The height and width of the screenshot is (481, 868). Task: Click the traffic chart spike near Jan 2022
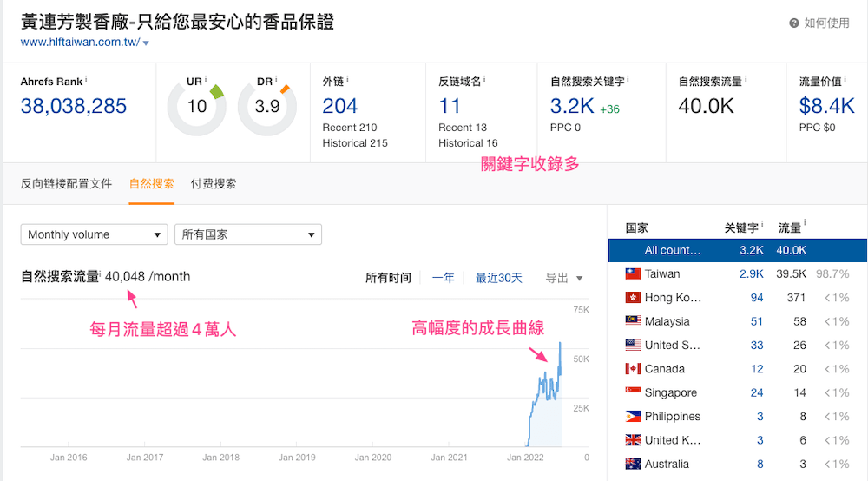pyautogui.click(x=560, y=359)
